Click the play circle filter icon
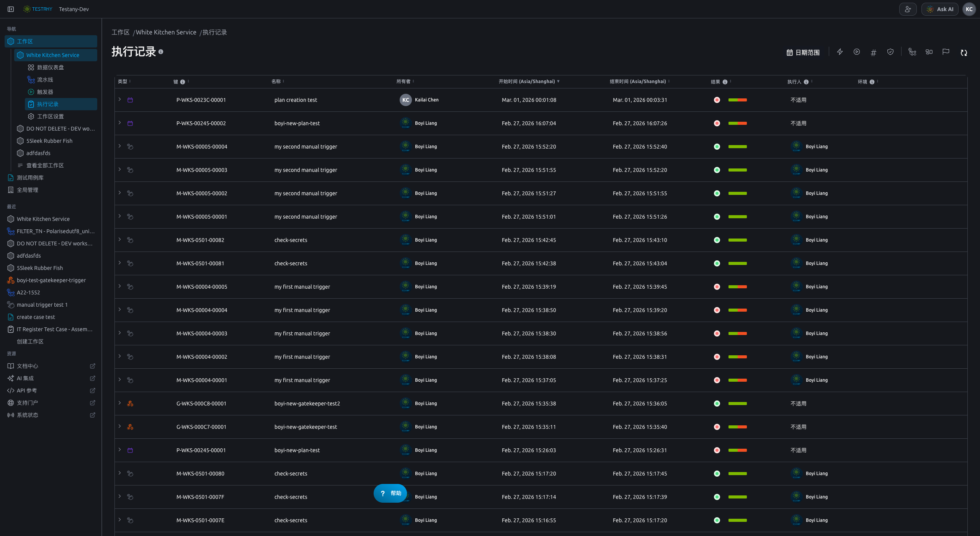The image size is (980, 536). [x=857, y=52]
